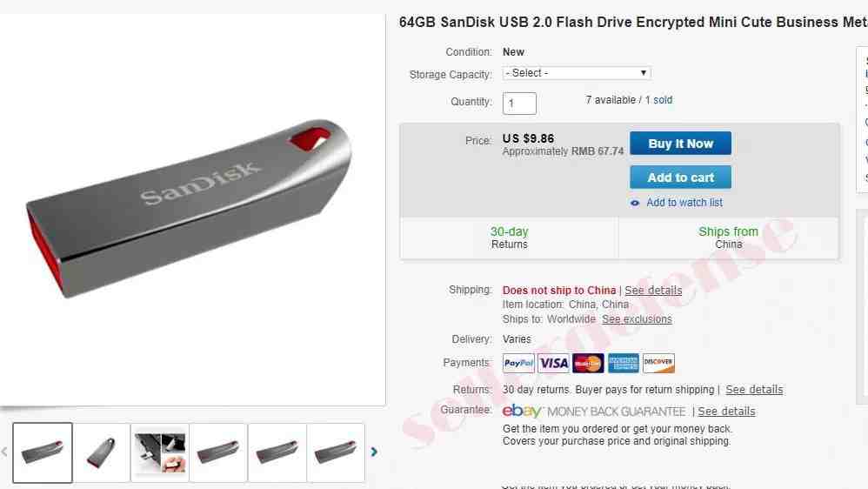Click the American Express card icon
Viewport: 868px width, 489px height.
click(x=624, y=364)
